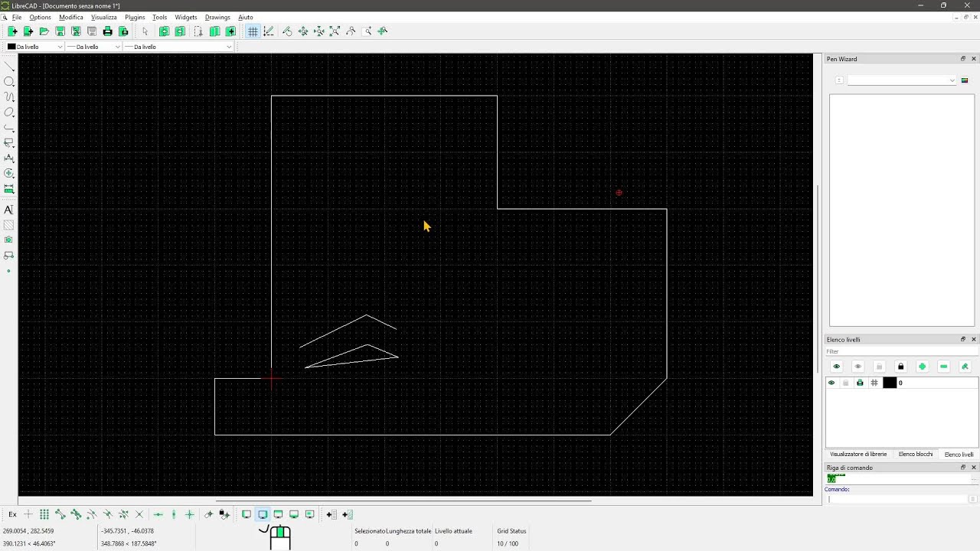
Task: Click the draft mode icon beside the grid
Action: (x=269, y=31)
